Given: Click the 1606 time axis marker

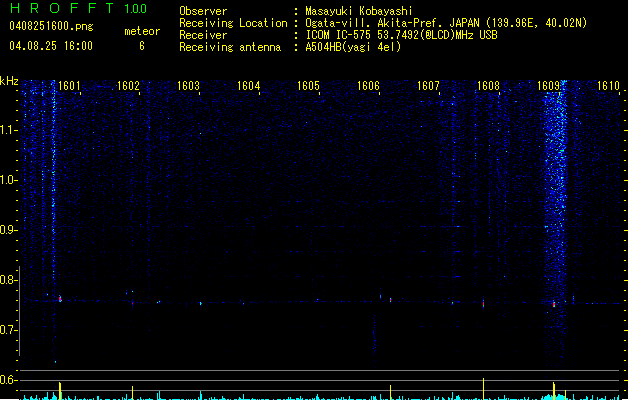Looking at the screenshot, I should 368,86.
